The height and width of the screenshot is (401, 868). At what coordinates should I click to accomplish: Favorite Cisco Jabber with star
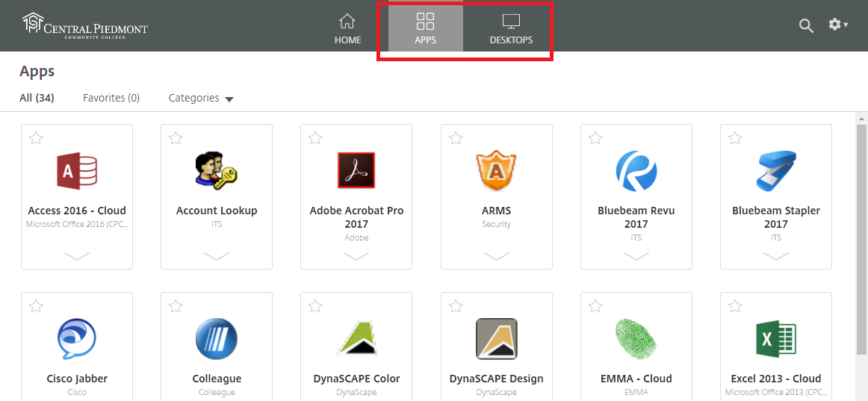click(x=36, y=306)
